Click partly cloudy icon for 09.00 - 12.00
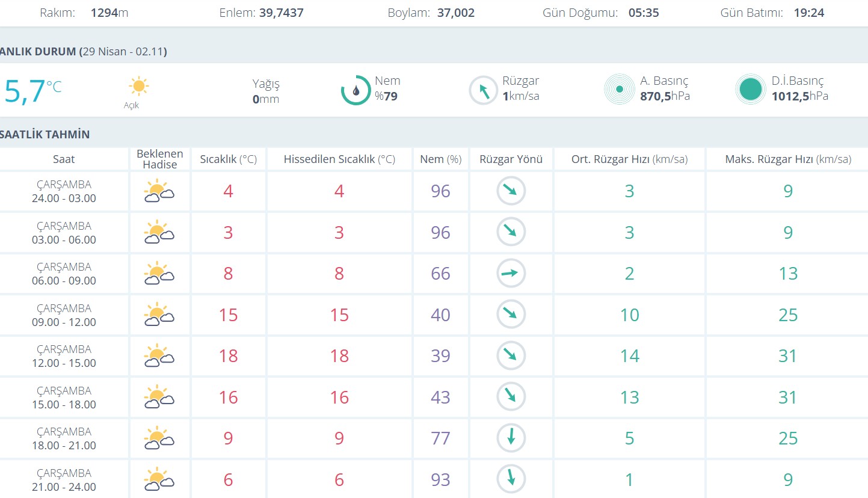The image size is (868, 498). click(x=159, y=315)
